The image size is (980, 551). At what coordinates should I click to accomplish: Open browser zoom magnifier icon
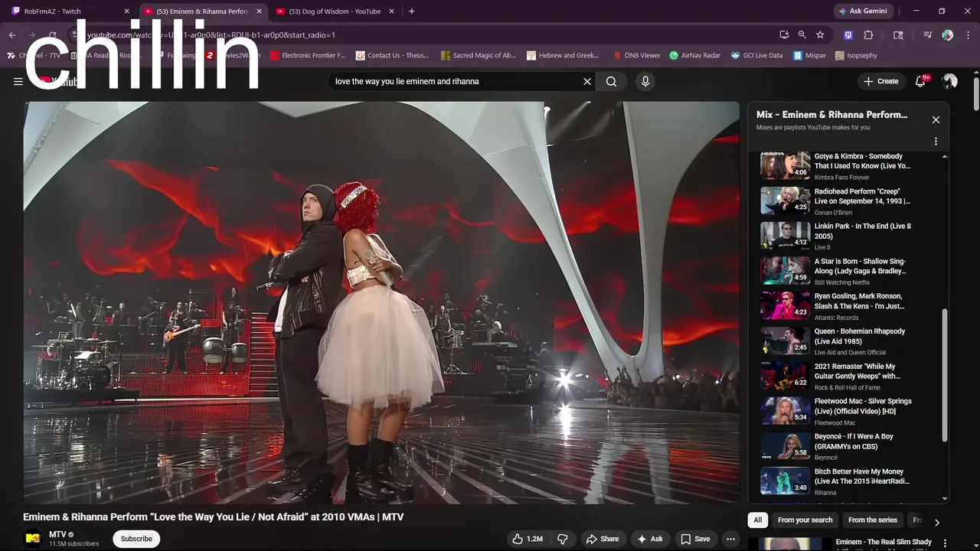pyautogui.click(x=802, y=34)
